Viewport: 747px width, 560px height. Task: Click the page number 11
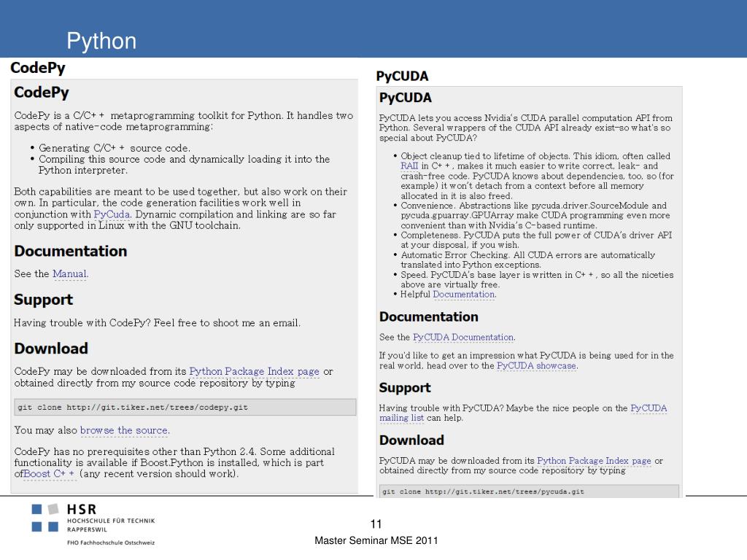(376, 524)
